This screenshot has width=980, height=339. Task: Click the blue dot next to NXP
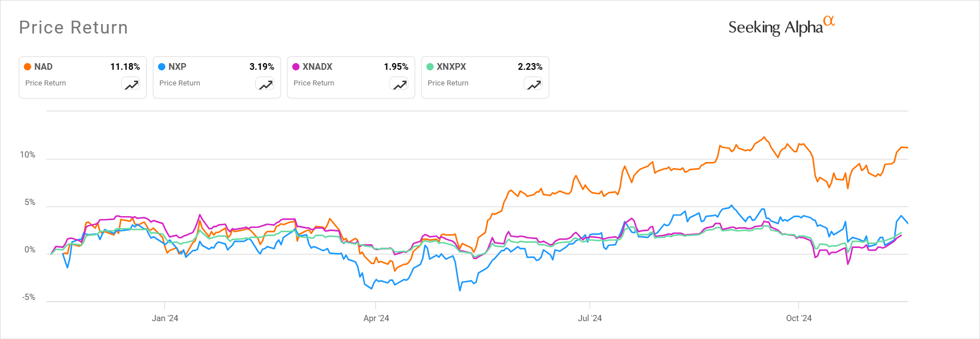[x=162, y=66]
